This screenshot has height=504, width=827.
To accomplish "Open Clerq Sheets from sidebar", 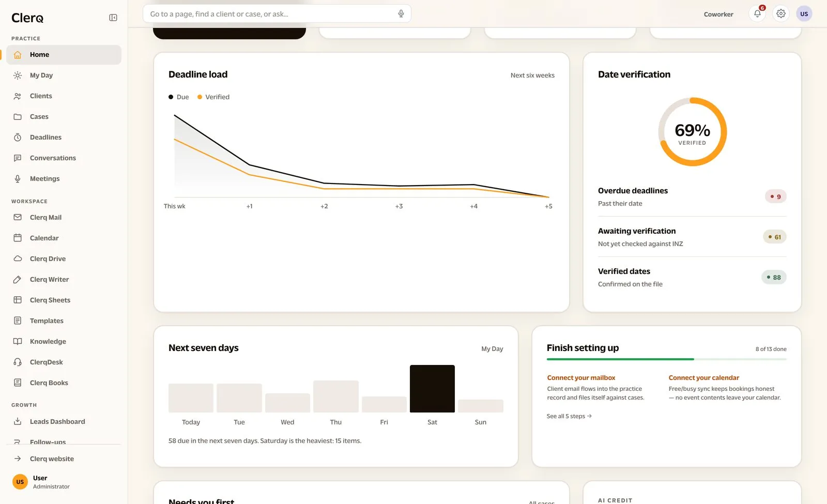I will (64, 300).
